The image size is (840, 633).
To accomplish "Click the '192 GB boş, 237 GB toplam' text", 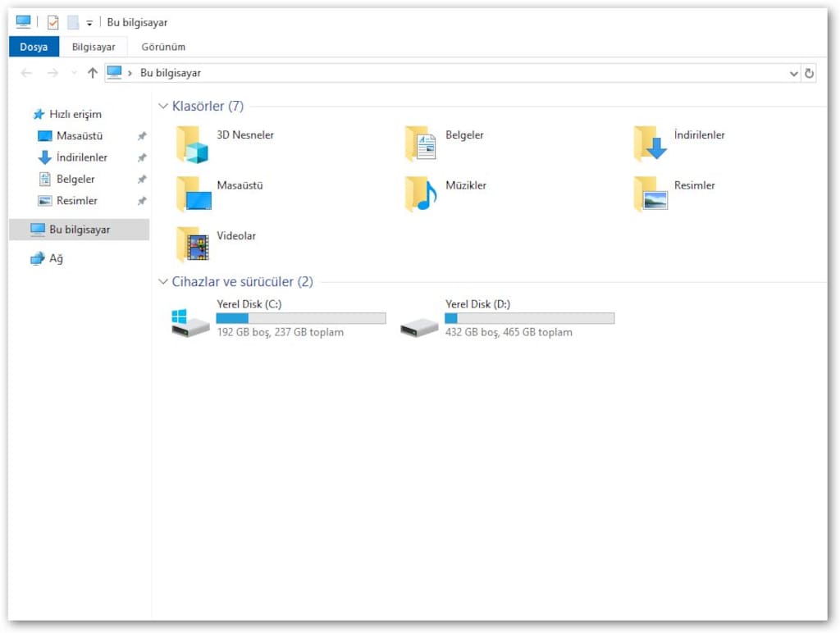I will [x=281, y=332].
